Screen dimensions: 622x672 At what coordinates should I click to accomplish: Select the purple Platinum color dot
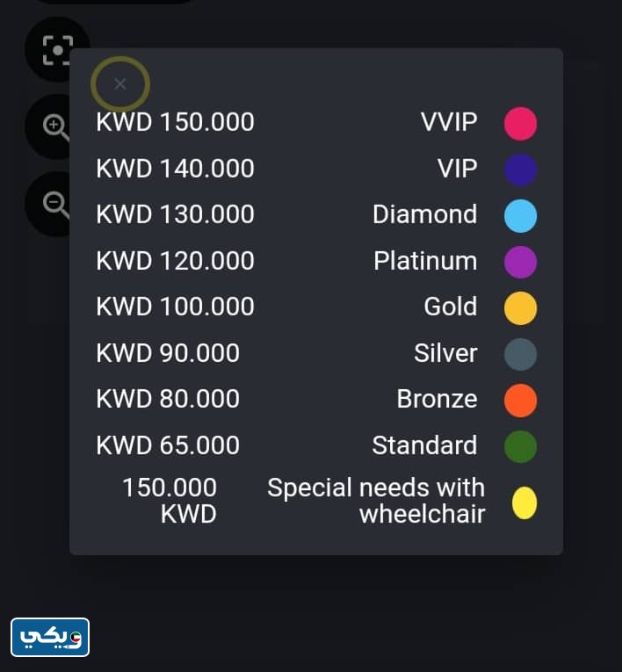tap(520, 262)
